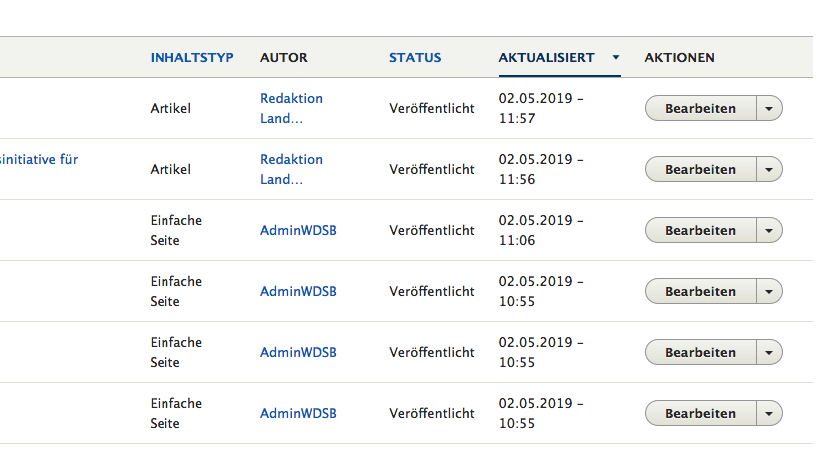
Task: Sort table by Status column
Action: 415,58
